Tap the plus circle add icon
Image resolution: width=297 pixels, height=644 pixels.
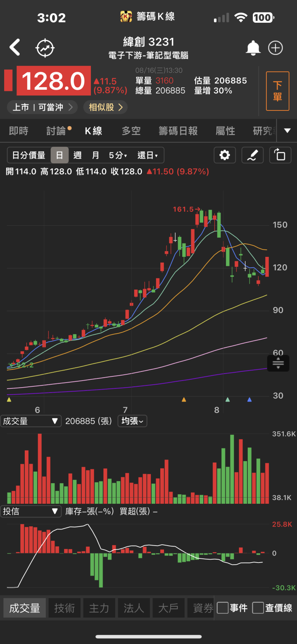point(276,48)
